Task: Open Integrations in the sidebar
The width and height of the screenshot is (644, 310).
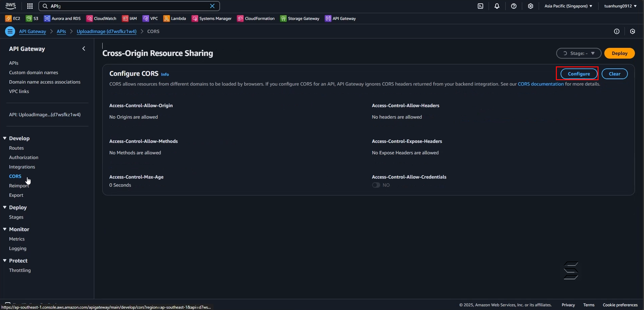Action: (22, 167)
